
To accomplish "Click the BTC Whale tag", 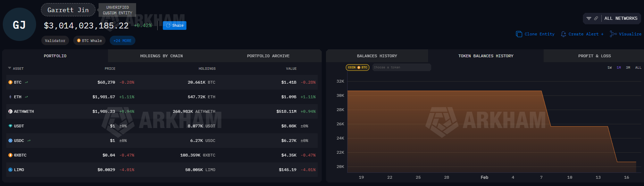I will 89,41.
